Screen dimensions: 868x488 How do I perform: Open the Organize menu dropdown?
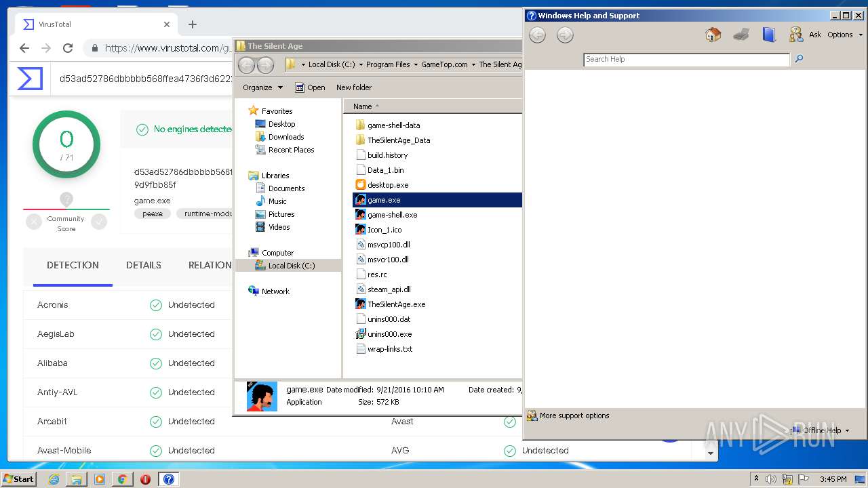[x=262, y=87]
